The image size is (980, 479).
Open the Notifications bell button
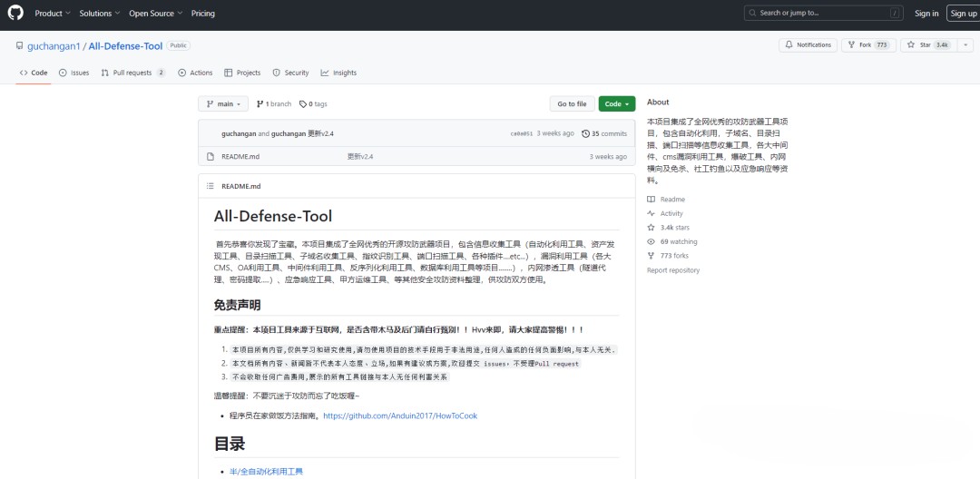(808, 44)
